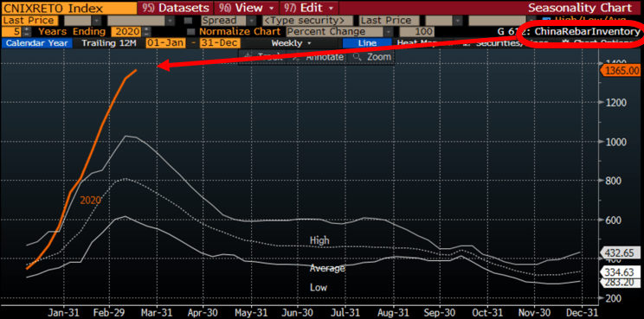
Task: Open the small dropdown right of first Last Price
Action: tap(97, 21)
